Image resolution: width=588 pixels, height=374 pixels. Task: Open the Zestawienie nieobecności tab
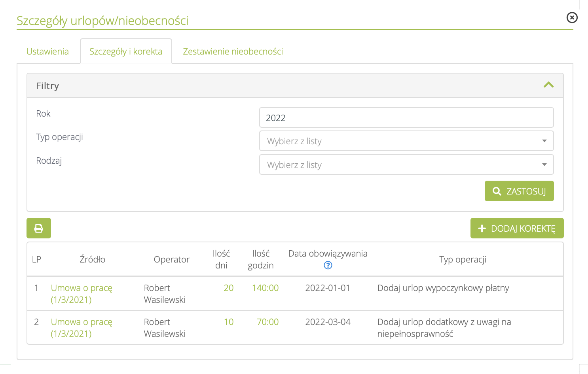click(233, 51)
